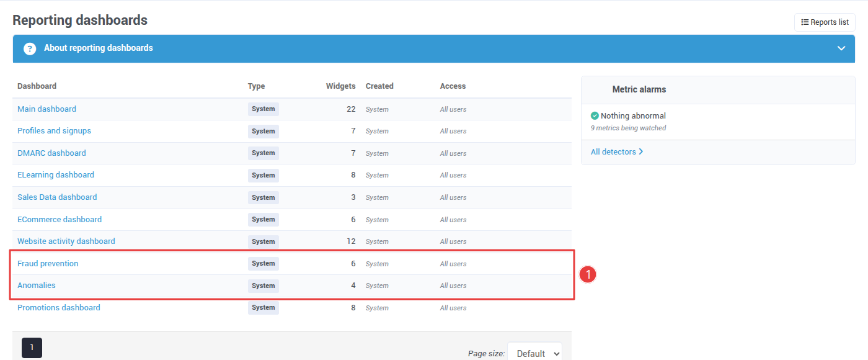
Task: Click the System badge in the Main dashboard row
Action: click(263, 109)
